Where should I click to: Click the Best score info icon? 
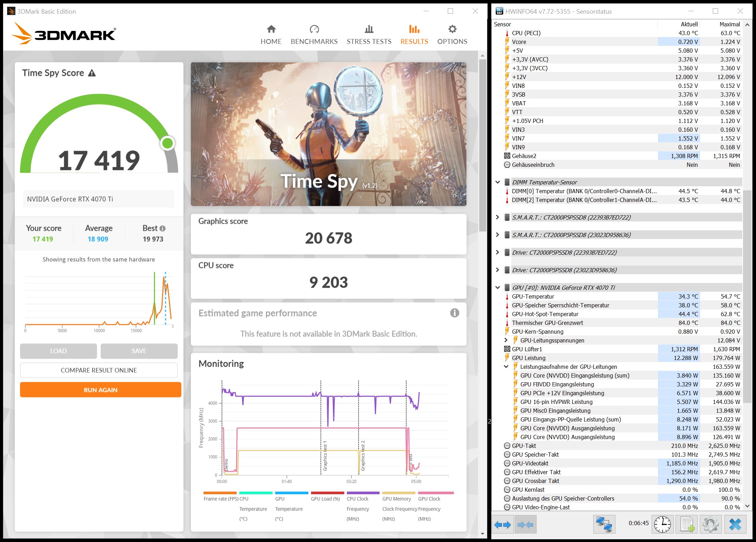[162, 228]
